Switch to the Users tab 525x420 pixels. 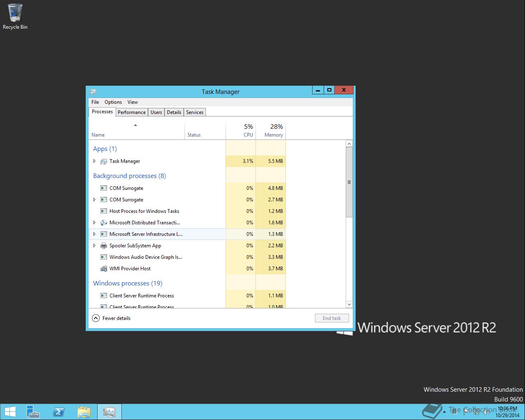[x=156, y=112]
